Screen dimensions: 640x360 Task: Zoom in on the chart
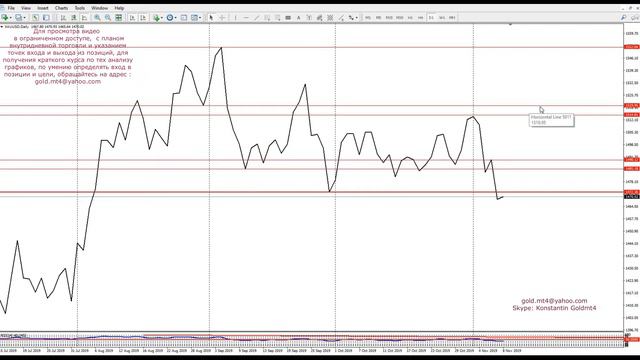click(x=97, y=18)
